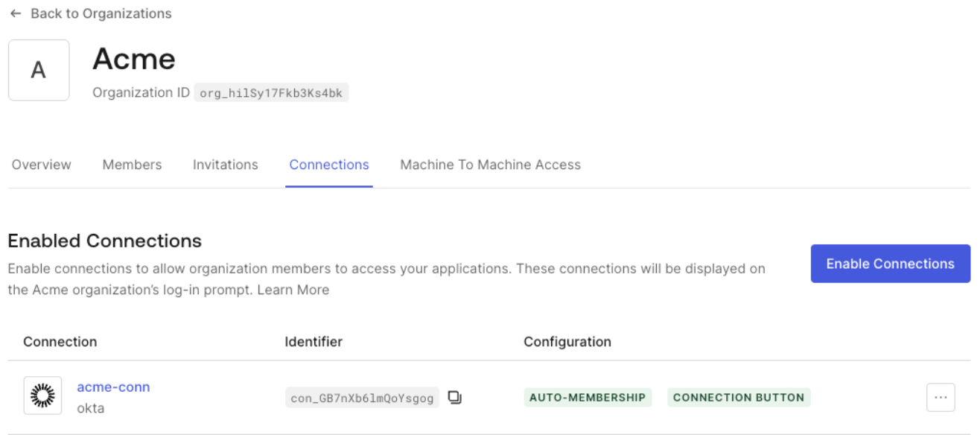Click the Connection column header
The image size is (980, 435).
point(60,342)
